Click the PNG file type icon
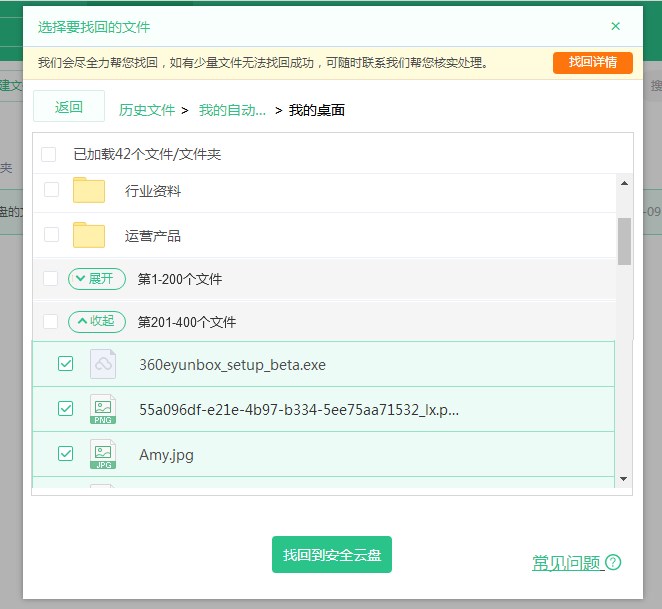Screen dimensions: 662x609 (103, 409)
